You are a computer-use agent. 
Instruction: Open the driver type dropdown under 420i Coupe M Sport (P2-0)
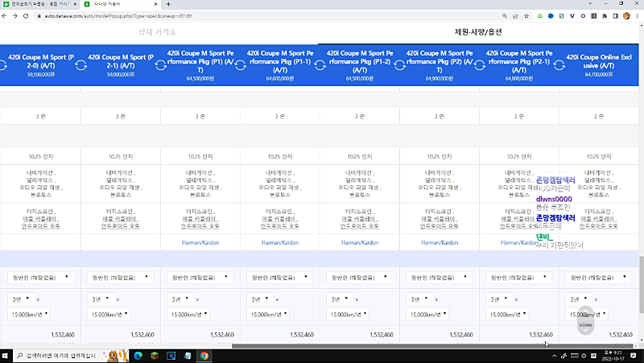coord(41,278)
